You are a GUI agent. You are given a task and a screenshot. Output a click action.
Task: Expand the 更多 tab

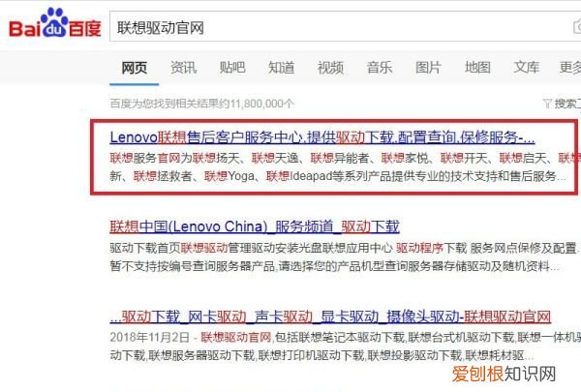pyautogui.click(x=570, y=68)
